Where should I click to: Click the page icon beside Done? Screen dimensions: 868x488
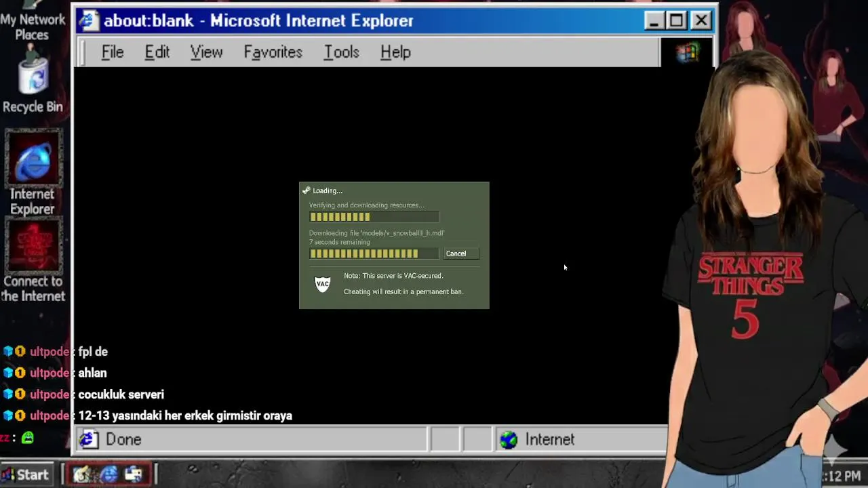pos(88,439)
